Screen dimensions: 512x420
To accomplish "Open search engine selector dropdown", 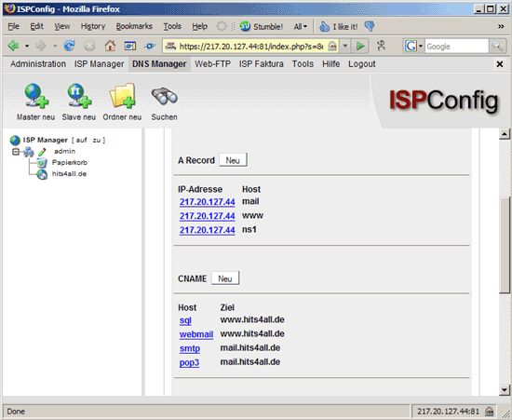I will point(420,46).
